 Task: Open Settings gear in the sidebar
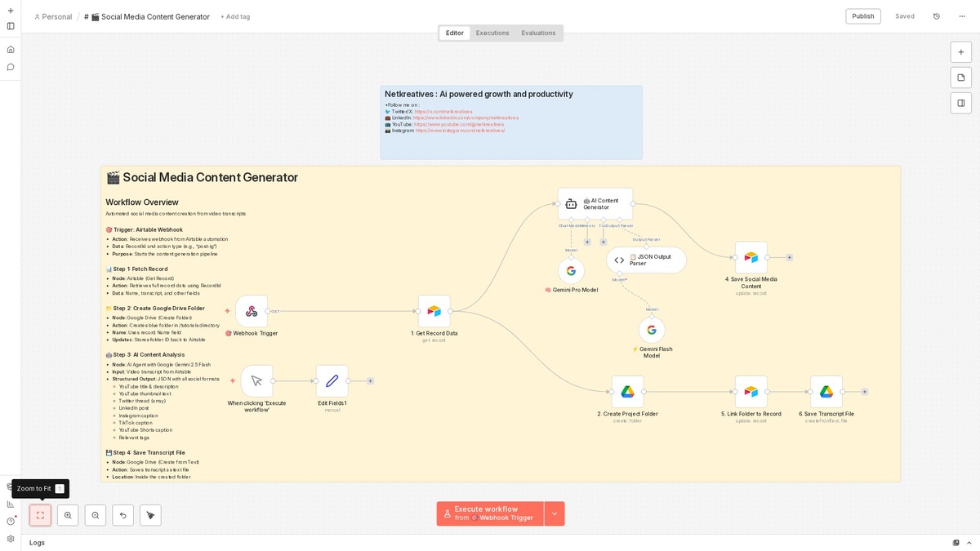[11, 539]
